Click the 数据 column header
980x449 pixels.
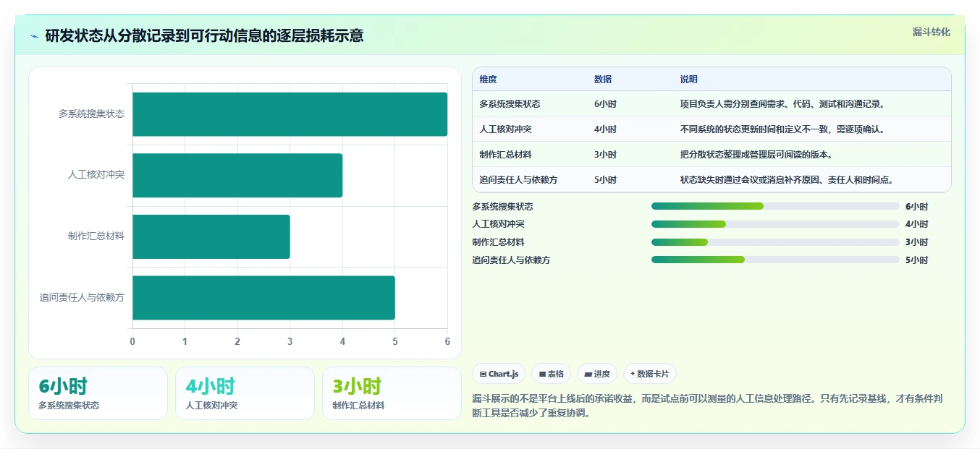tap(603, 80)
